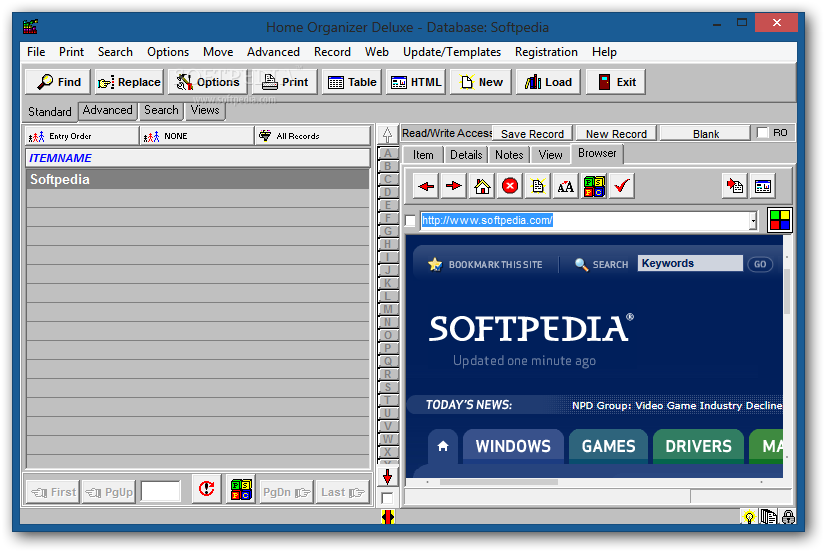Open the Registration menu
Screen dimensions: 825x552
click(x=546, y=52)
